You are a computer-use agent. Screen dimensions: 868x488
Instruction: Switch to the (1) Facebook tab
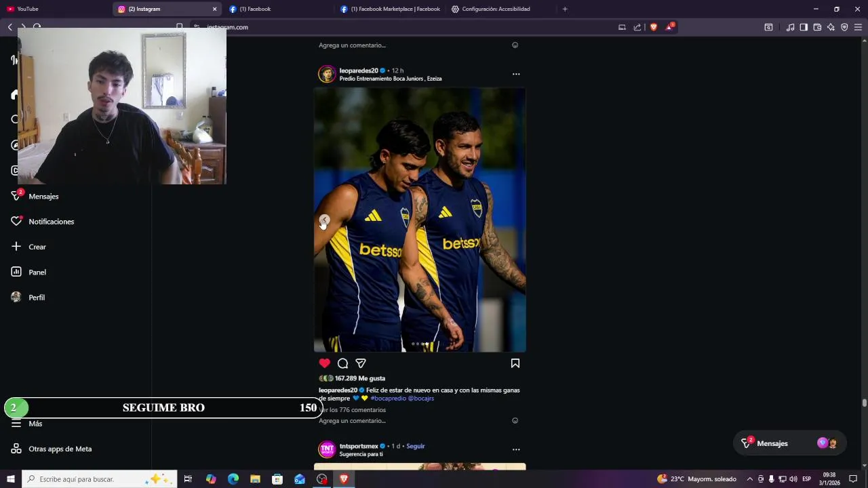[278, 9]
